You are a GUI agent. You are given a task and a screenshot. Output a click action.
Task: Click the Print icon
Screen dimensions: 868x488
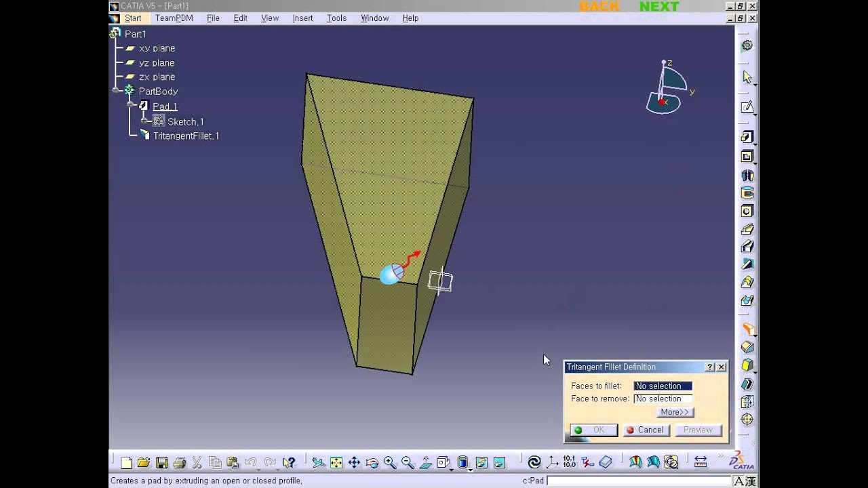coord(180,463)
